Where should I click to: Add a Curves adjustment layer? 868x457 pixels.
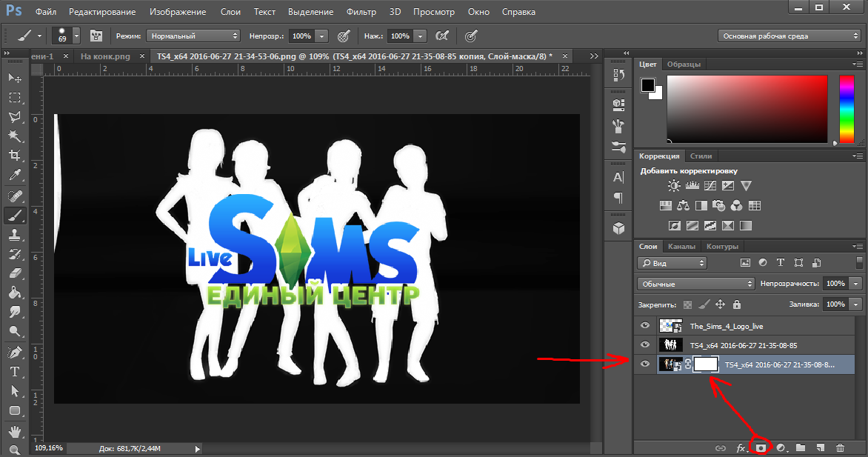710,186
